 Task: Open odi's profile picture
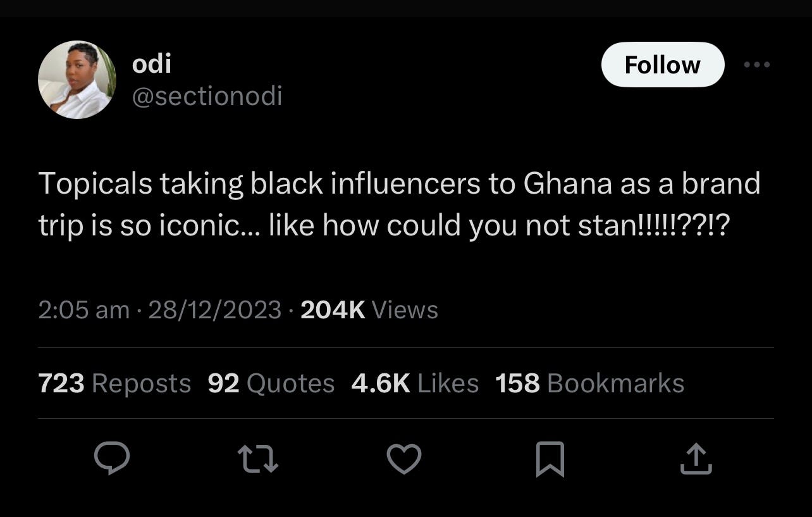tap(77, 80)
